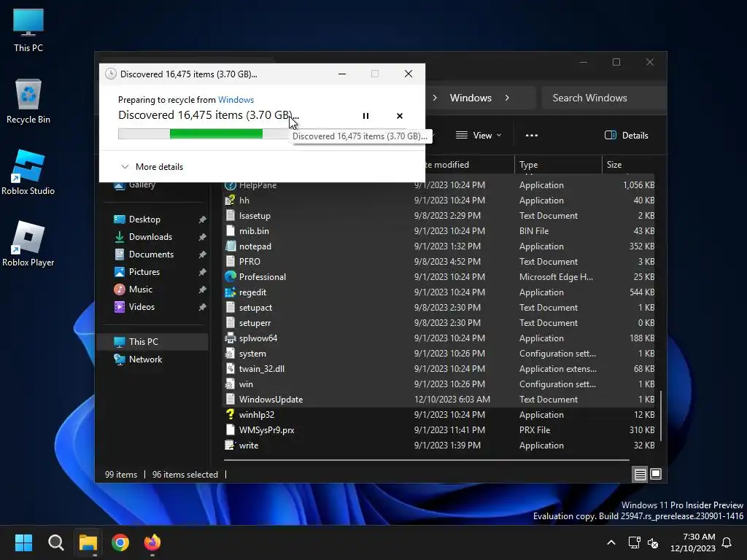
Task: Unpin Desktop using its pin icon
Action: [203, 219]
